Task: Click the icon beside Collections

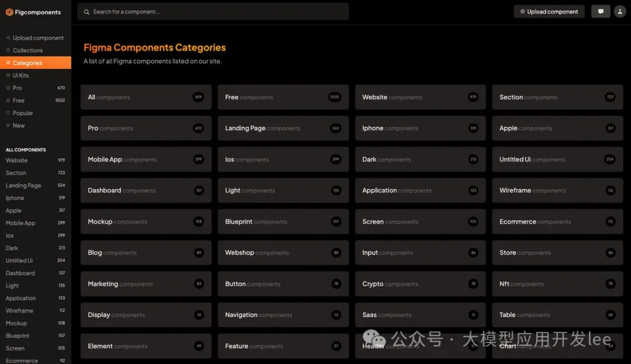Action: click(8, 50)
